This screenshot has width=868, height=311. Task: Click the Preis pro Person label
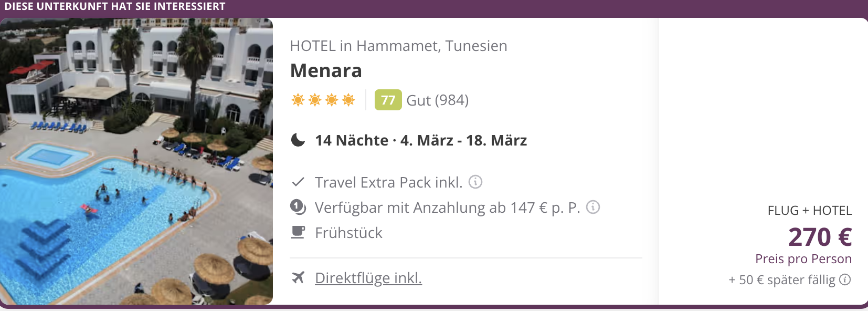803,259
